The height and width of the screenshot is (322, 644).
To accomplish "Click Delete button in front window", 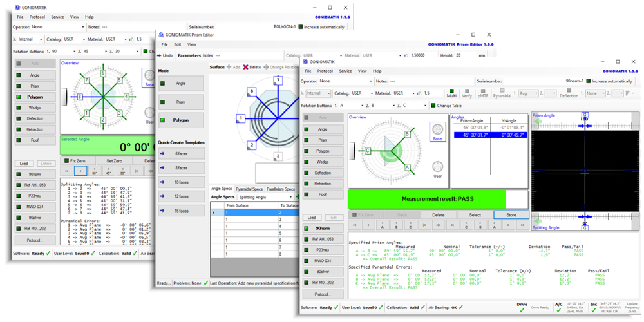I will click(439, 215).
